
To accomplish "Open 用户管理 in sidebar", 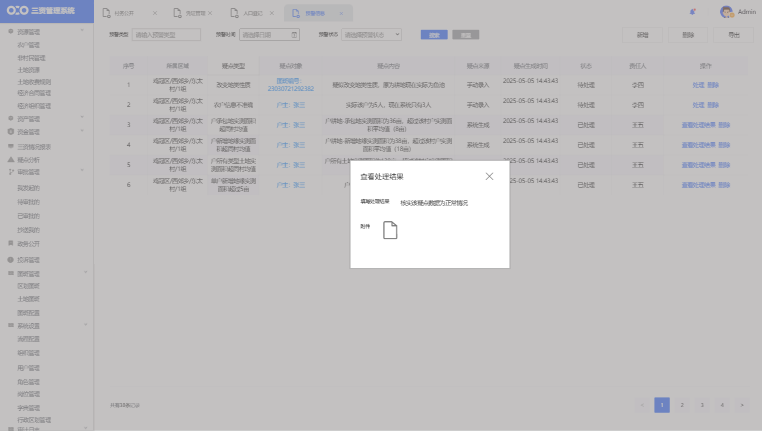I will 29,368.
